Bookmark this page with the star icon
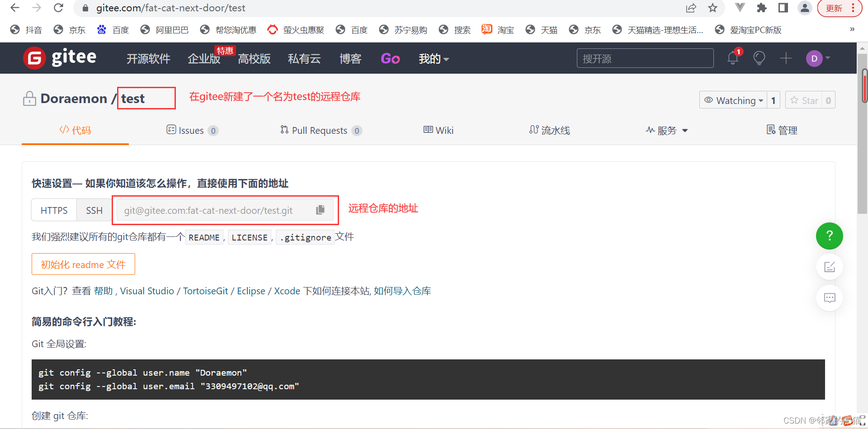The height and width of the screenshot is (429, 868). coord(713,8)
